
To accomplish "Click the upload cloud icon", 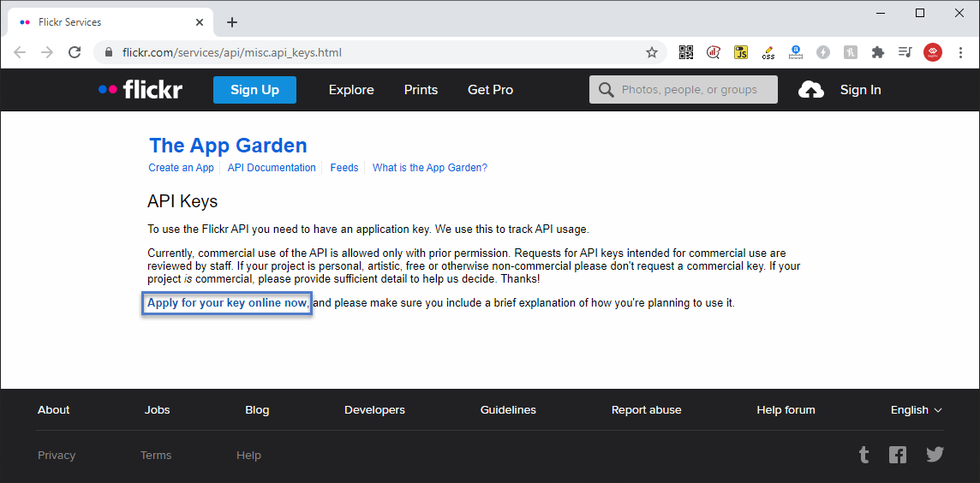I will [810, 90].
